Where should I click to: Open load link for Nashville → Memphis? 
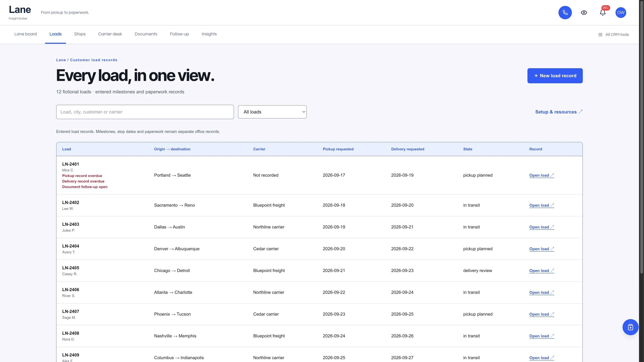542,336
